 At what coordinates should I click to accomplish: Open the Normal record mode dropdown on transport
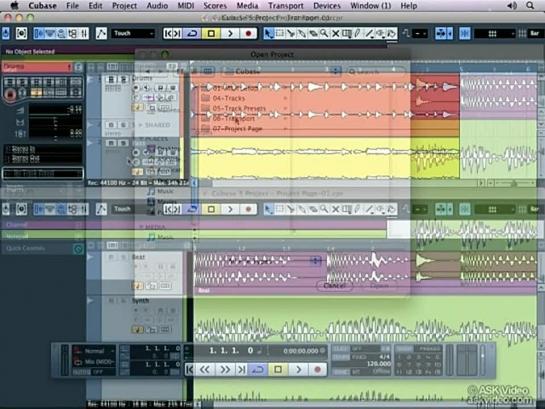click(x=95, y=351)
